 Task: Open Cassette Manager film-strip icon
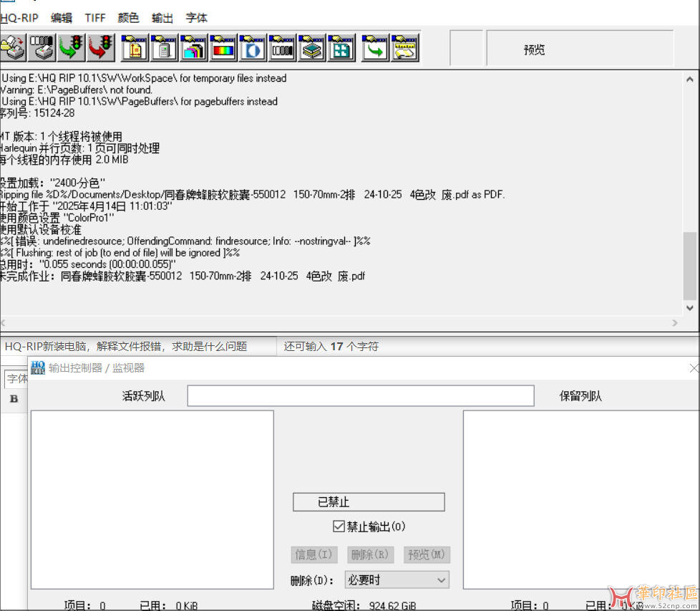click(x=282, y=47)
